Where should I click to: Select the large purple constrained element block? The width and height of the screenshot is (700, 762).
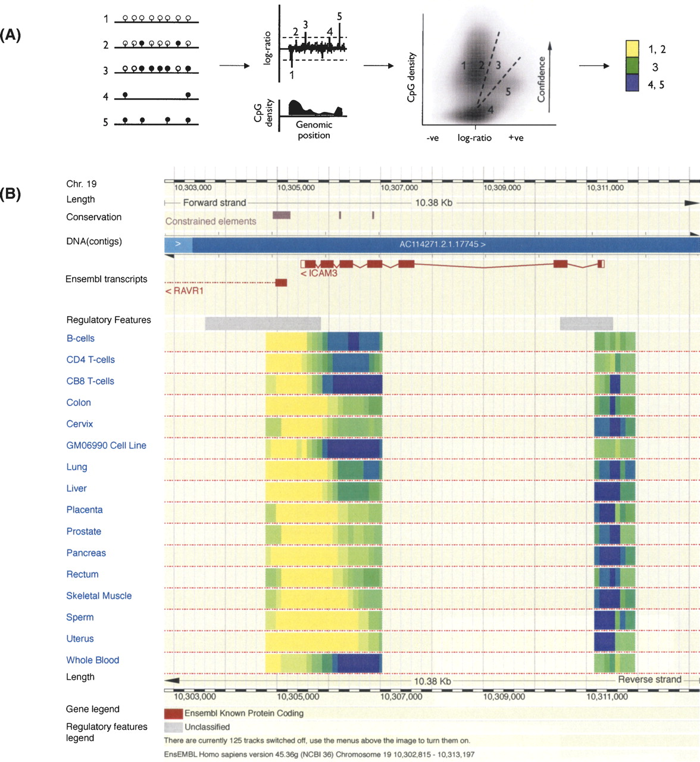[282, 215]
